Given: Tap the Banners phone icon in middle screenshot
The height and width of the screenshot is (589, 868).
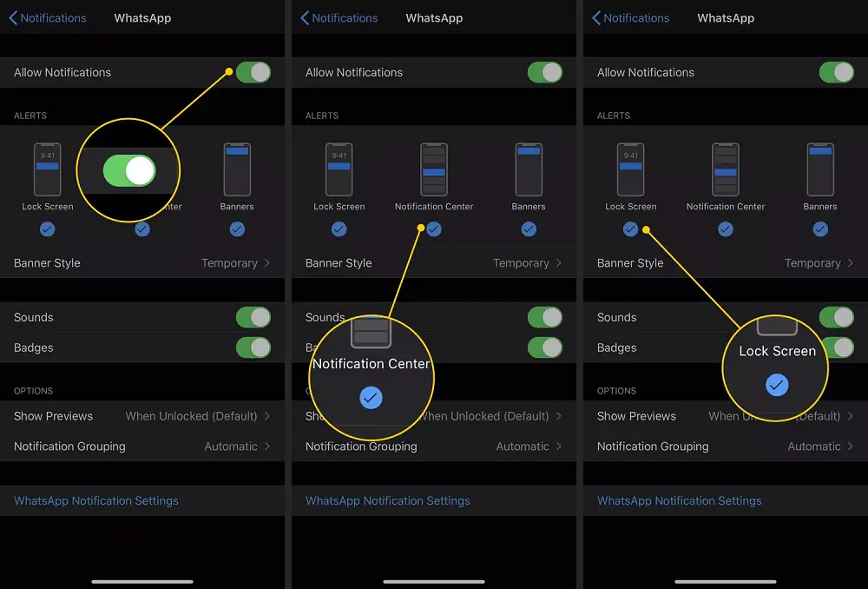Looking at the screenshot, I should pyautogui.click(x=529, y=169).
